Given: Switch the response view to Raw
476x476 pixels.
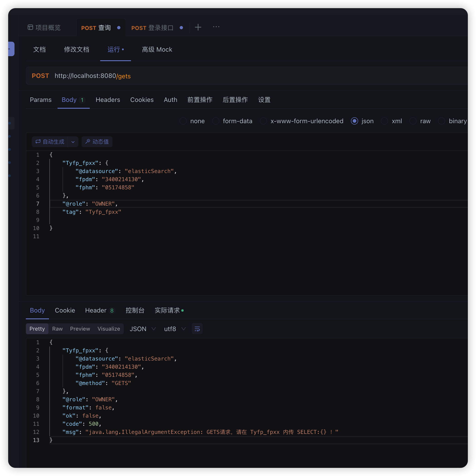Looking at the screenshot, I should [x=57, y=329].
